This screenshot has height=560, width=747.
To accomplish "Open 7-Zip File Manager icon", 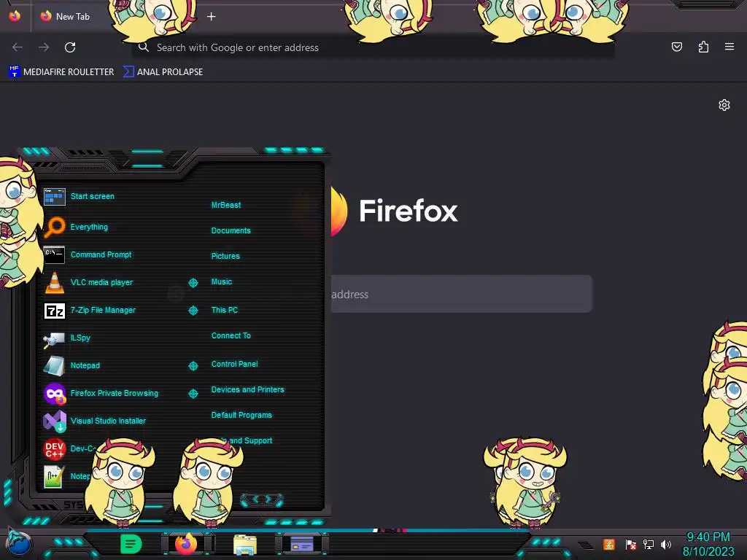I will click(x=54, y=311).
